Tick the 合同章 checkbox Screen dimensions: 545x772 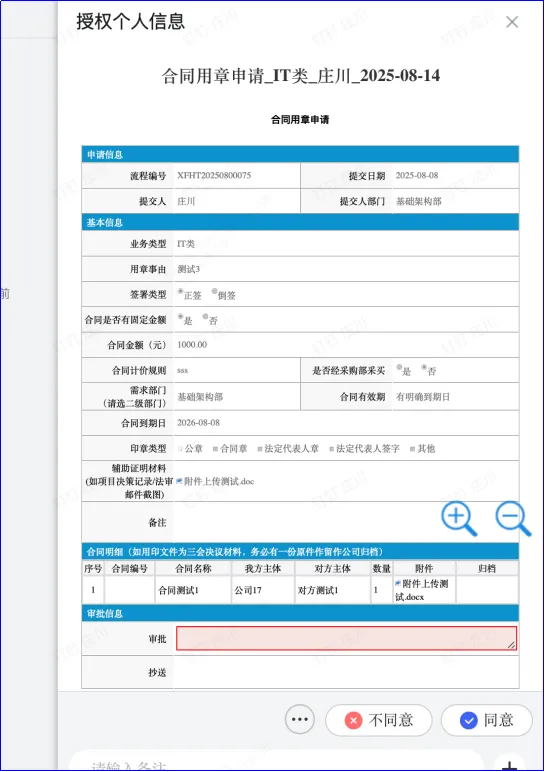pyautogui.click(x=215, y=449)
